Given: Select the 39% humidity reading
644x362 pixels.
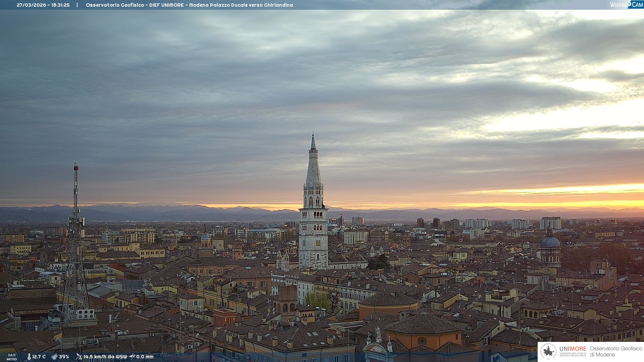Looking at the screenshot, I should click(64, 357).
